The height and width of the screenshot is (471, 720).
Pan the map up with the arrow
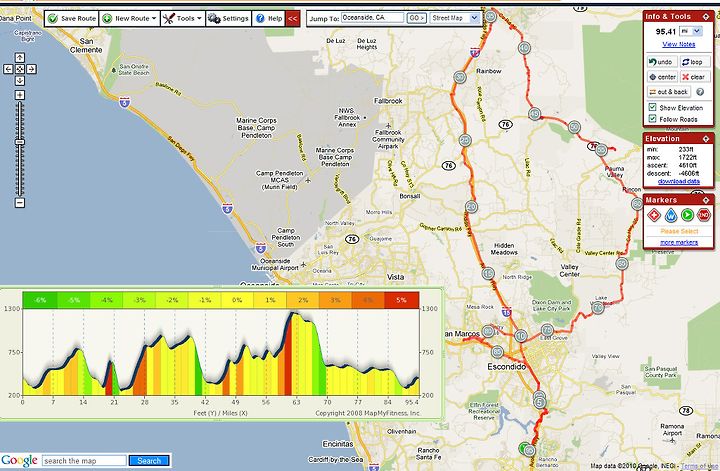click(x=20, y=57)
